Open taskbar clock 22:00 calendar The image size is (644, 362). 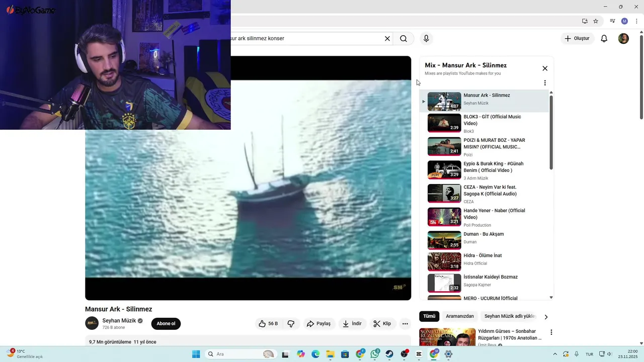[x=628, y=354]
